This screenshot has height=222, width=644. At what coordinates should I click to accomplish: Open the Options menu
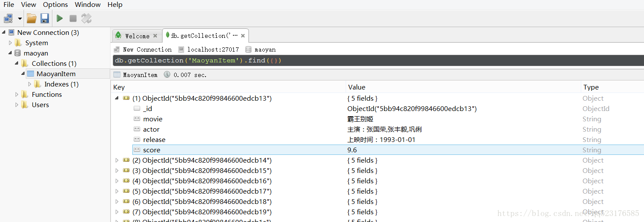[x=55, y=5]
